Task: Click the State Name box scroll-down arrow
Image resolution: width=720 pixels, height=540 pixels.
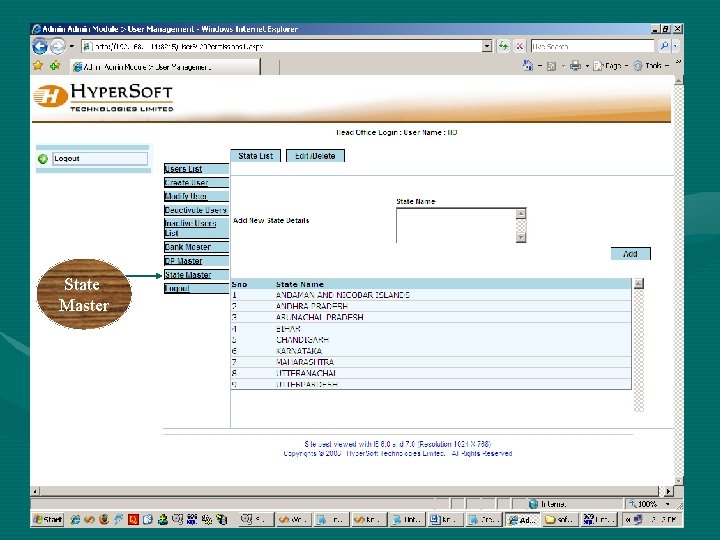Action: [x=521, y=237]
